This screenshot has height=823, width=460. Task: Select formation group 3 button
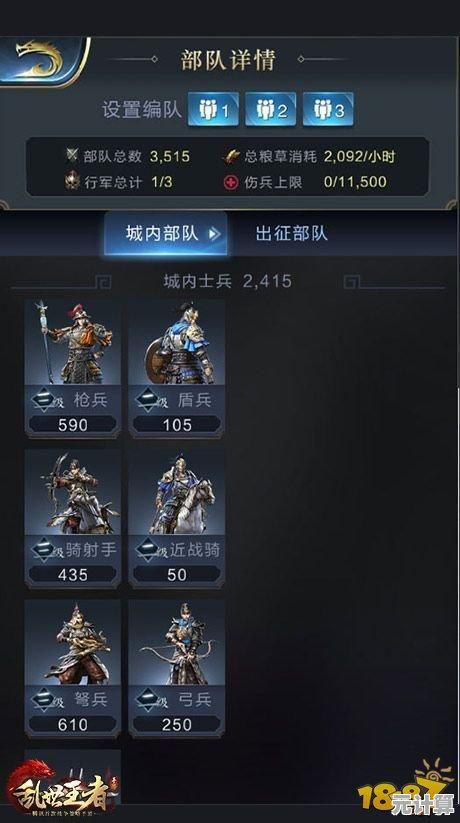(328, 109)
